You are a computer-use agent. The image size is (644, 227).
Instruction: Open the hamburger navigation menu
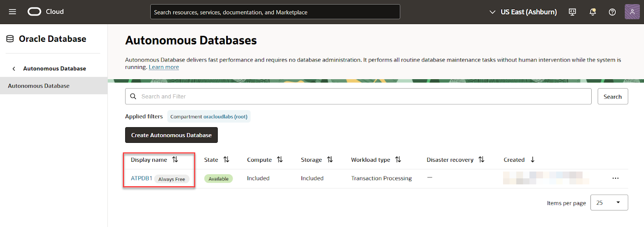[x=12, y=12]
